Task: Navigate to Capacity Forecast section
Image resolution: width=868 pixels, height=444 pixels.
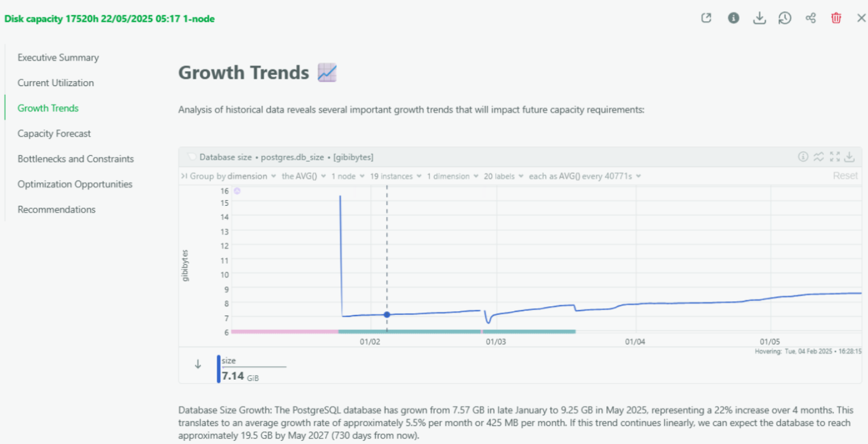Action: [x=54, y=133]
